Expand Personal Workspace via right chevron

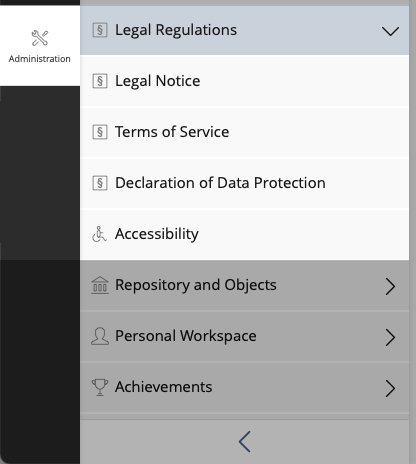[390, 337]
